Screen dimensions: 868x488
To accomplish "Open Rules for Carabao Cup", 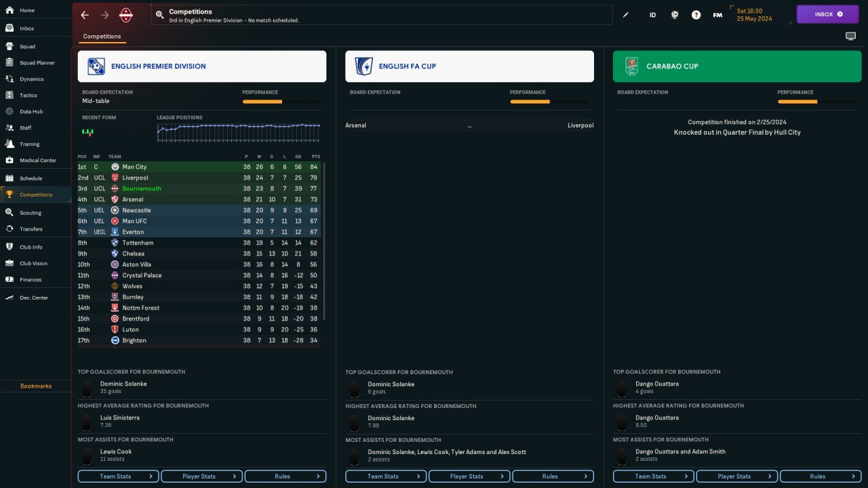I will coord(821,476).
